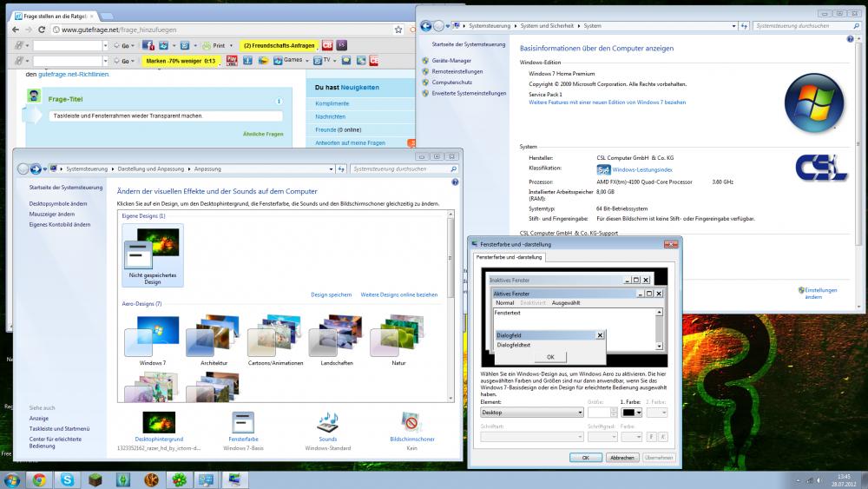Click scroll-down arrow of designs list

[x=450, y=398]
